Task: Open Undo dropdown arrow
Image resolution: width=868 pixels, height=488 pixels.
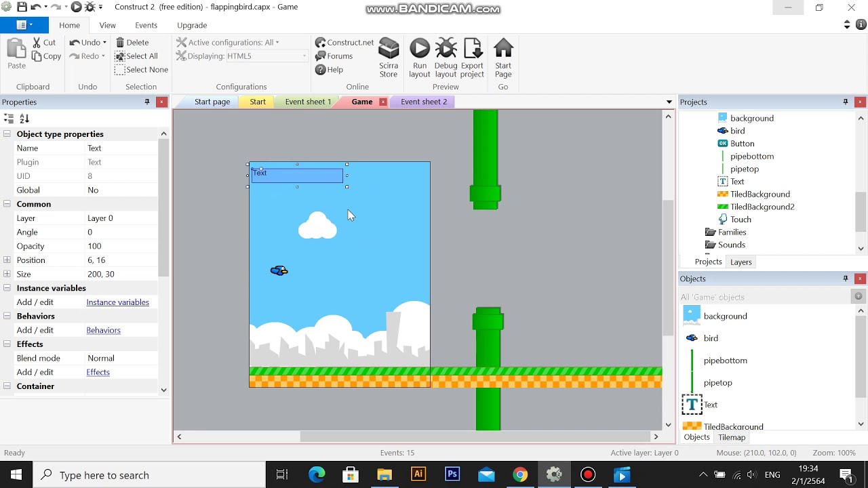Action: tap(104, 42)
